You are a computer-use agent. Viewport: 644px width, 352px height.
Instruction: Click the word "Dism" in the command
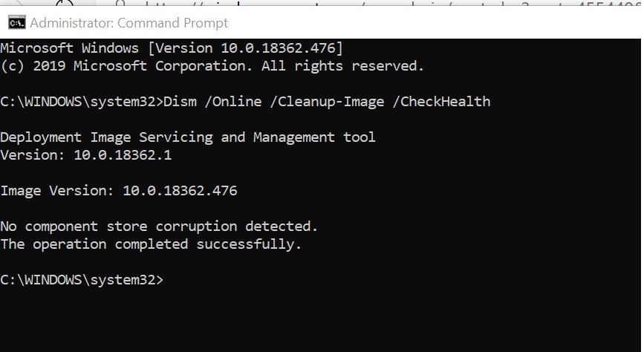pos(180,101)
